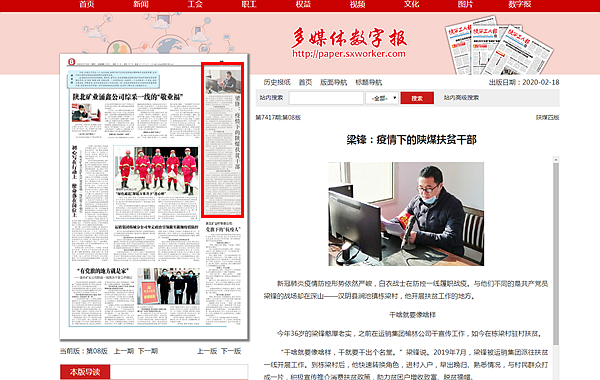Open the 站内高级搜索 advanced search link
600x380 pixels.
click(x=461, y=98)
